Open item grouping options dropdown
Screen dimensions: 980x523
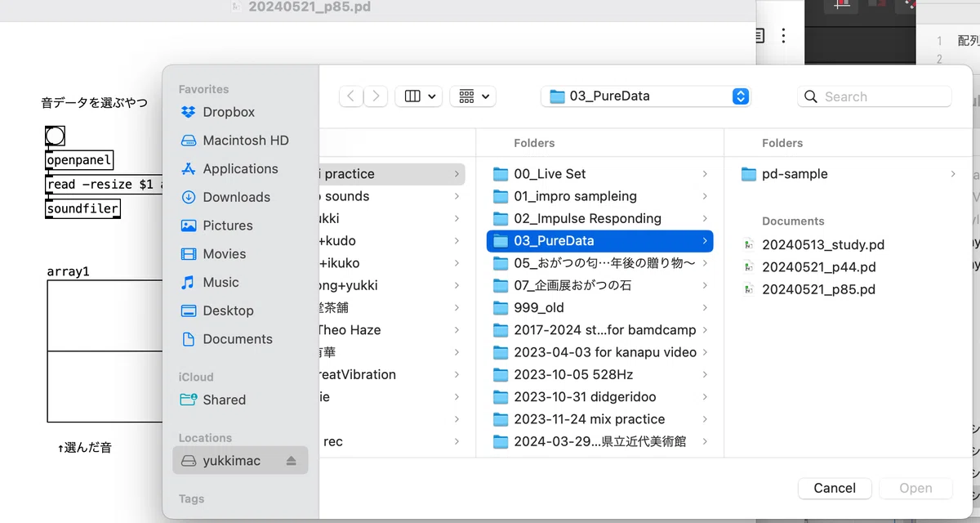tap(473, 96)
